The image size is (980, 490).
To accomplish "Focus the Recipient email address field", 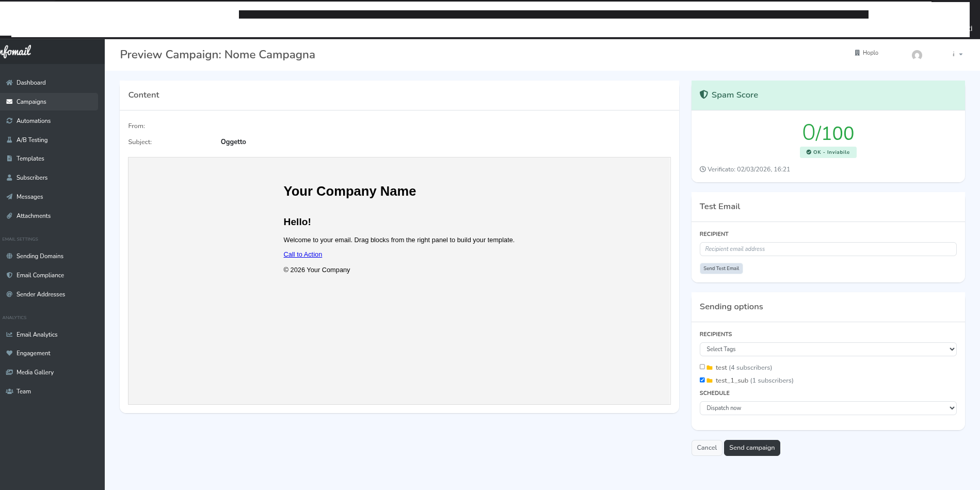I will pos(828,249).
